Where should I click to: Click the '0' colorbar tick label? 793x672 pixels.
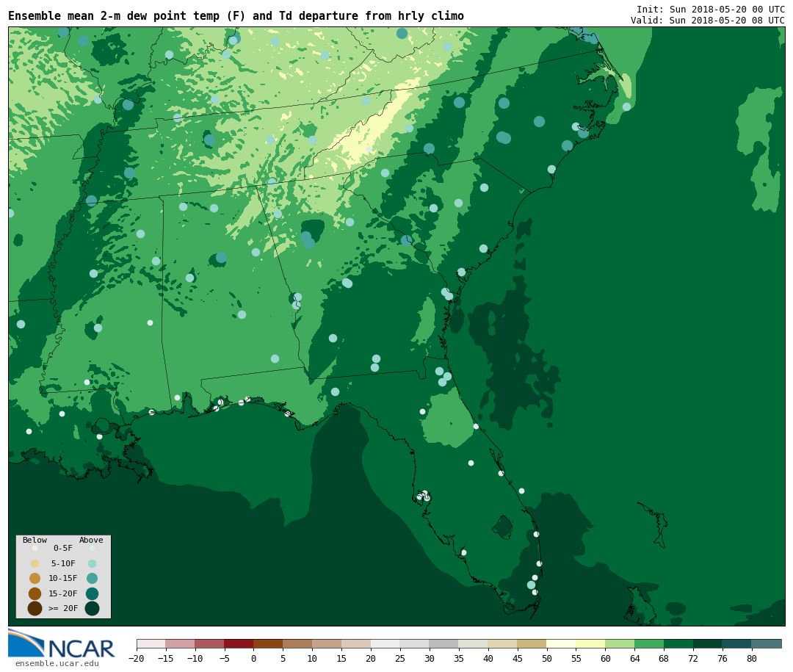point(254,658)
